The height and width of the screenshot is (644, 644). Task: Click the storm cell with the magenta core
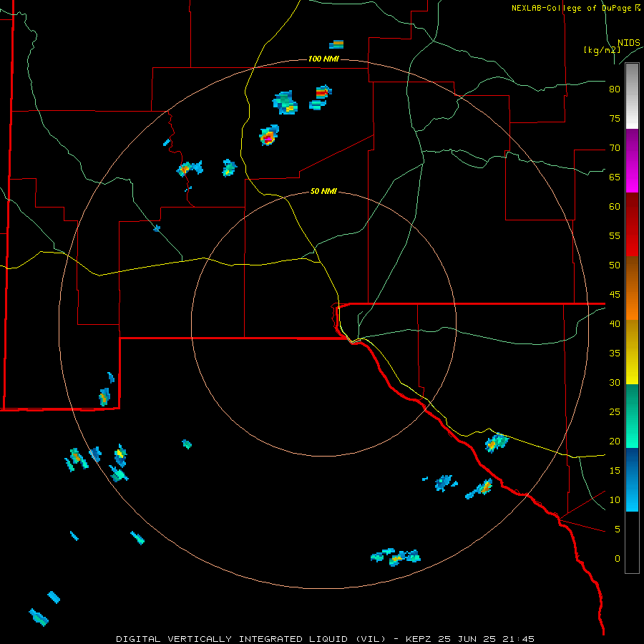coord(268,136)
